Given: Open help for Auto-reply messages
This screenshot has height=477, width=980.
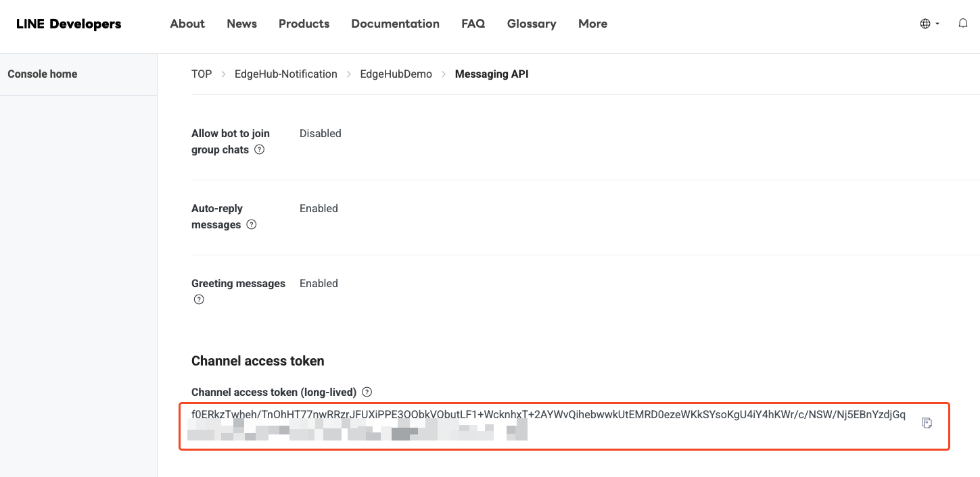Looking at the screenshot, I should 251,224.
